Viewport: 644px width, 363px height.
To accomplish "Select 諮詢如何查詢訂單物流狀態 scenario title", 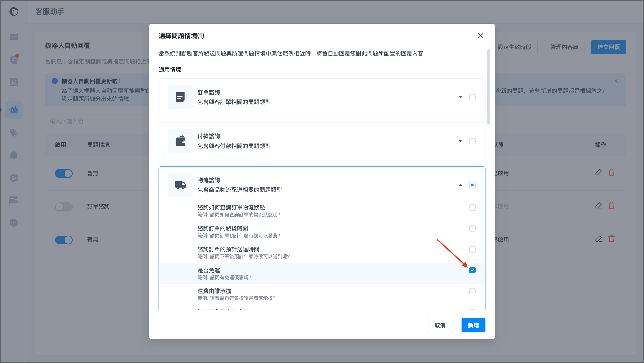I will tap(231, 207).
